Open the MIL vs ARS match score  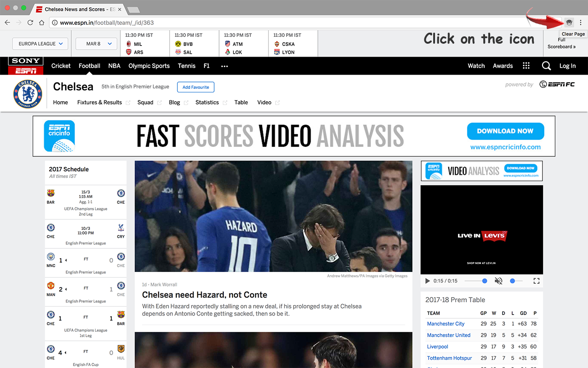145,44
